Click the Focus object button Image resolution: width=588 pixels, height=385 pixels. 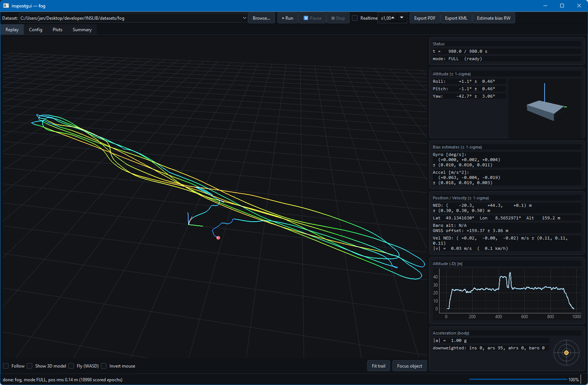click(x=409, y=366)
